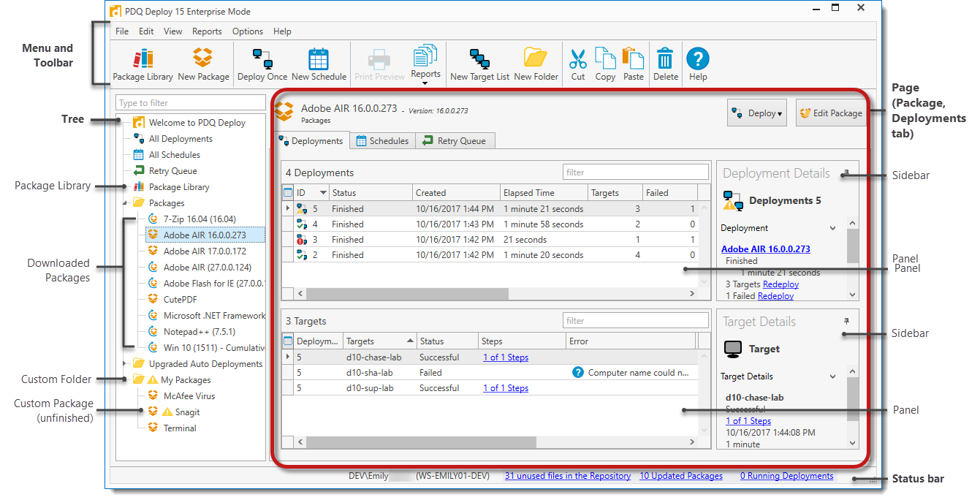Expand the Upgraded Auto Deployments folder

(x=126, y=364)
